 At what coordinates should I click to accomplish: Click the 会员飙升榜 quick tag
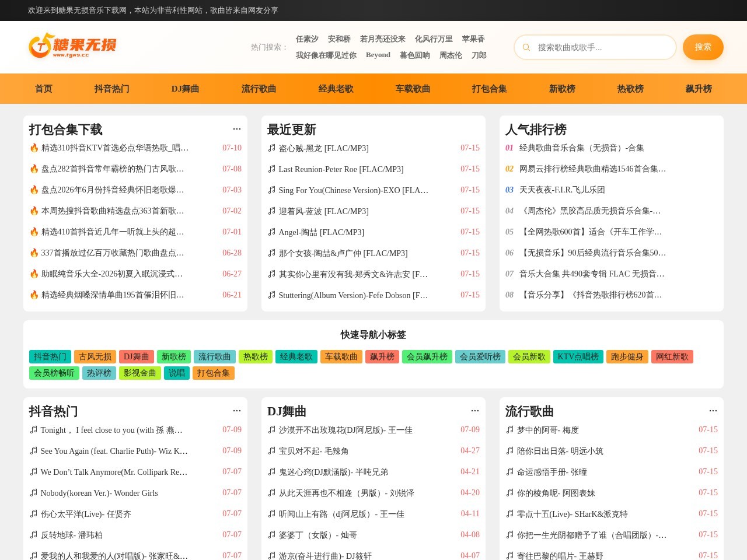click(427, 356)
